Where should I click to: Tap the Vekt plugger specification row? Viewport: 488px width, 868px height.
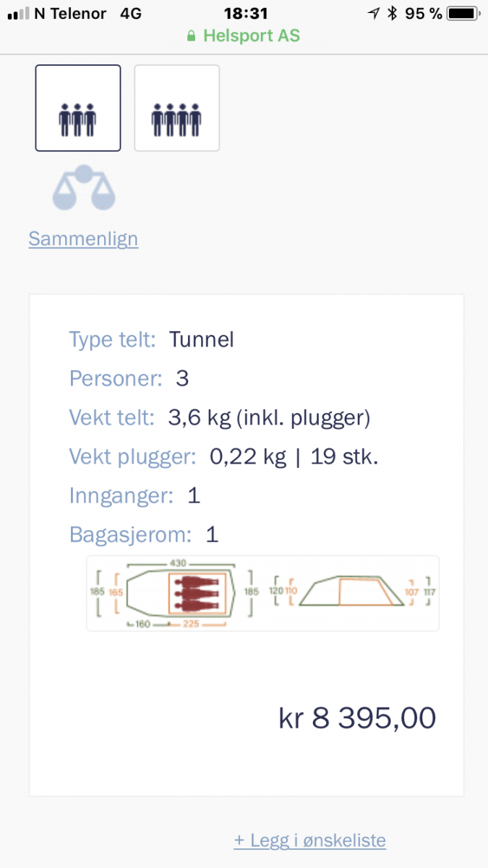(x=223, y=456)
